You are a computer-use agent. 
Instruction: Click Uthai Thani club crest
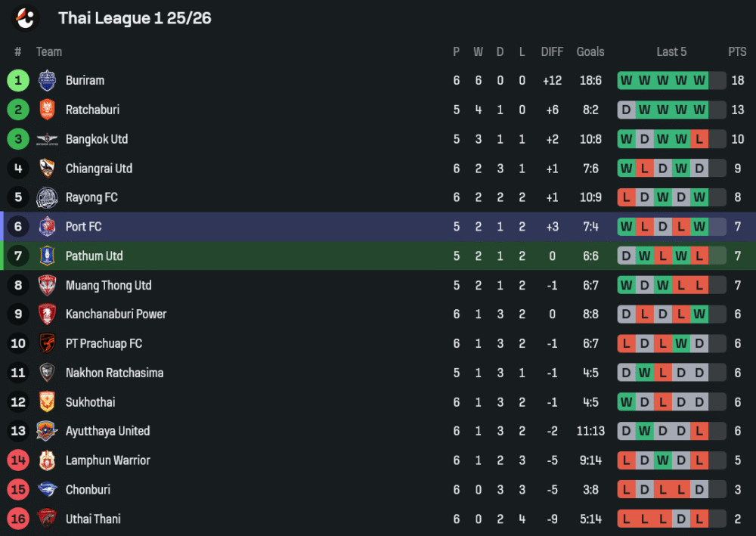pos(47,519)
